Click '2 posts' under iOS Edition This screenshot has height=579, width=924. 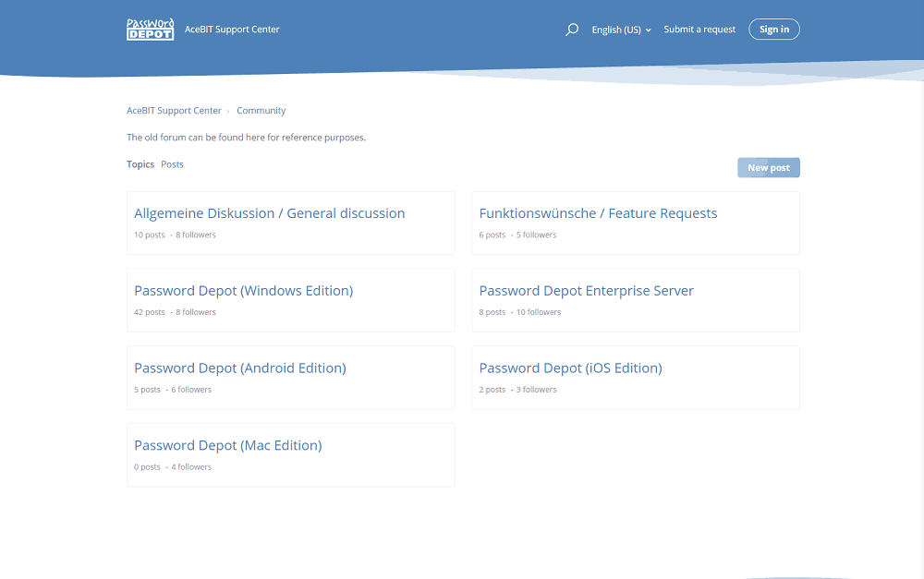click(x=492, y=390)
